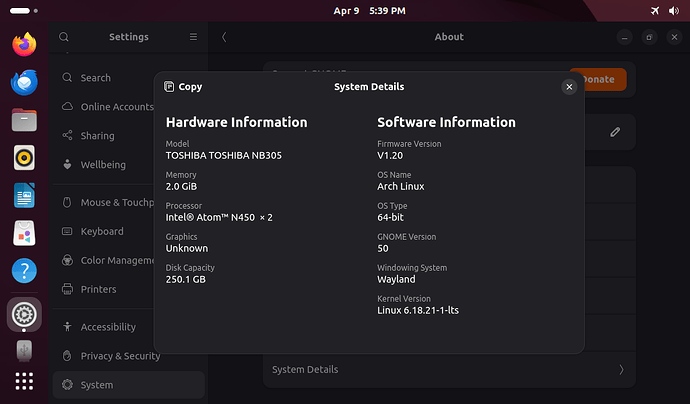The width and height of the screenshot is (690, 404).
Task: Click the firmware version value V1.20
Action: click(x=390, y=155)
